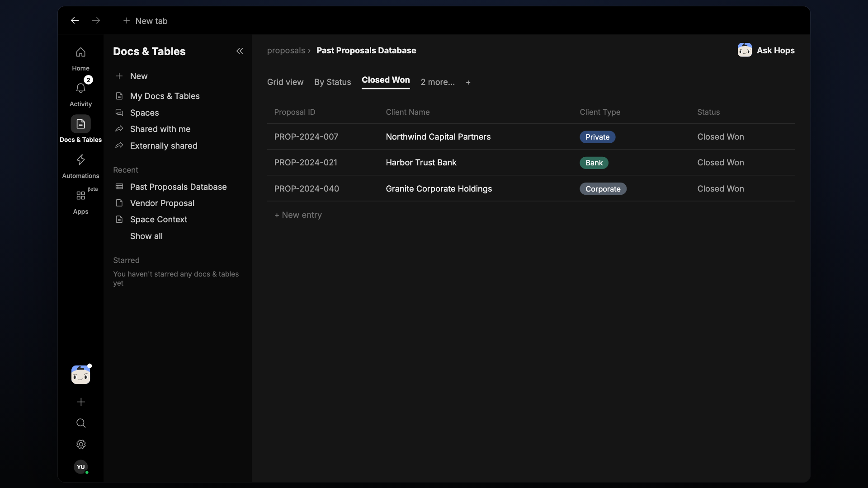Click the Ask Hops button
The height and width of the screenshot is (488, 868).
click(766, 50)
